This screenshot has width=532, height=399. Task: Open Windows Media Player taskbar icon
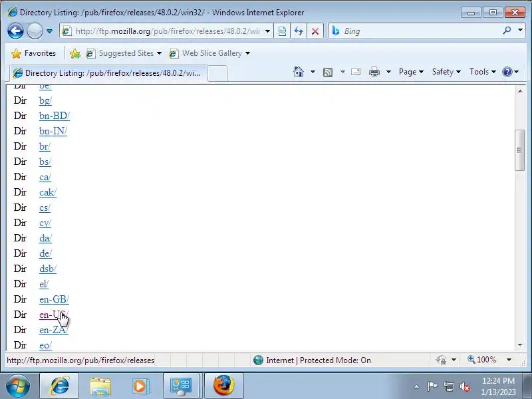(x=140, y=386)
